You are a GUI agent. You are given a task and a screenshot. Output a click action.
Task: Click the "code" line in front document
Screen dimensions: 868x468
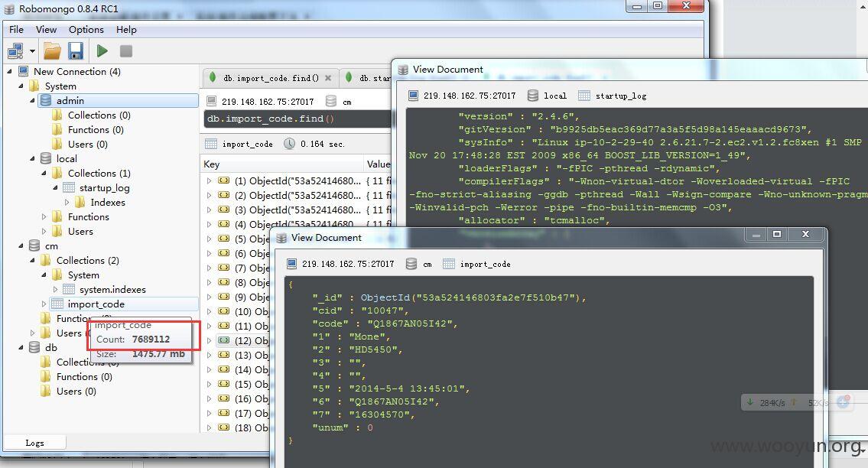click(x=385, y=323)
